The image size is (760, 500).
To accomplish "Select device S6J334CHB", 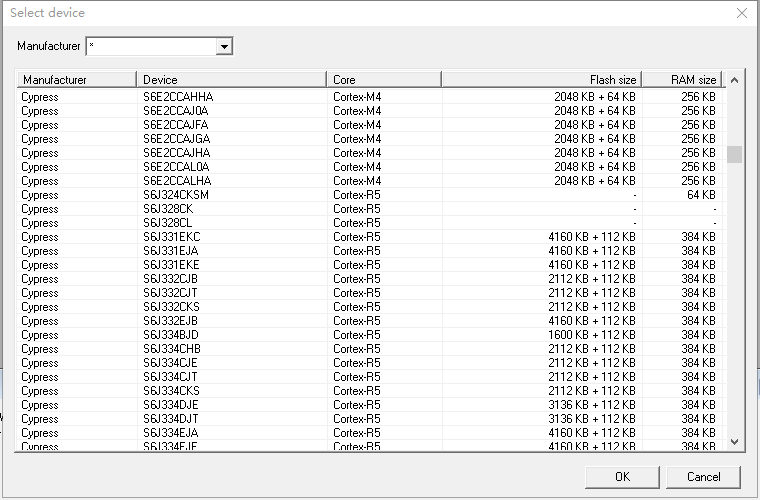I will click(x=172, y=350).
